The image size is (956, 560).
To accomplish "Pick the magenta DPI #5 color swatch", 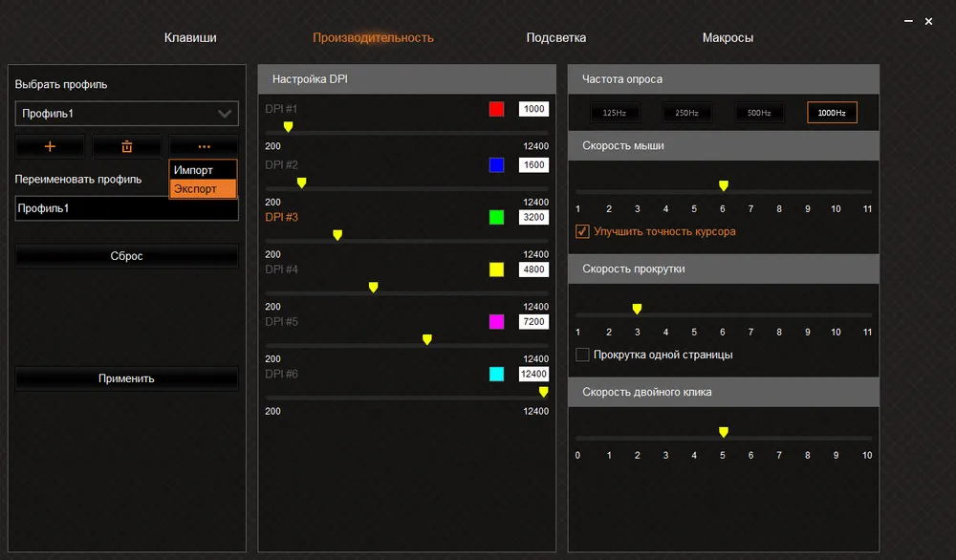I will [496, 322].
